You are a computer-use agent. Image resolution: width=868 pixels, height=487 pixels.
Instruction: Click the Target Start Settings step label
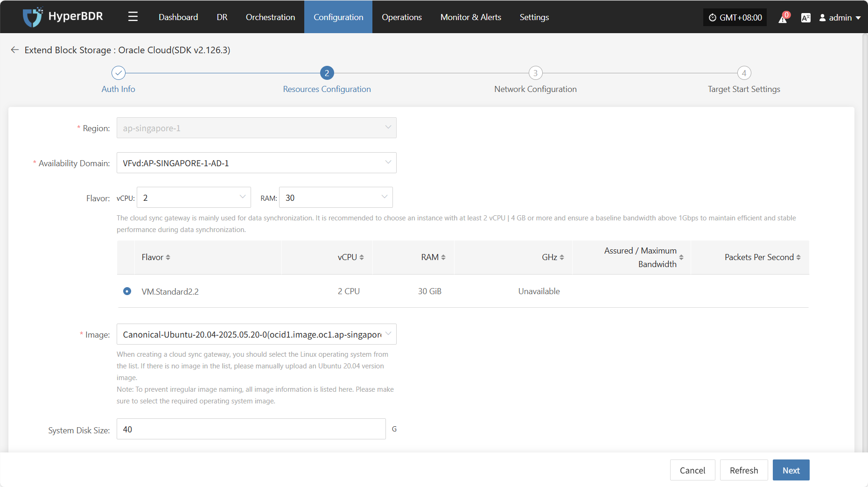[744, 89]
